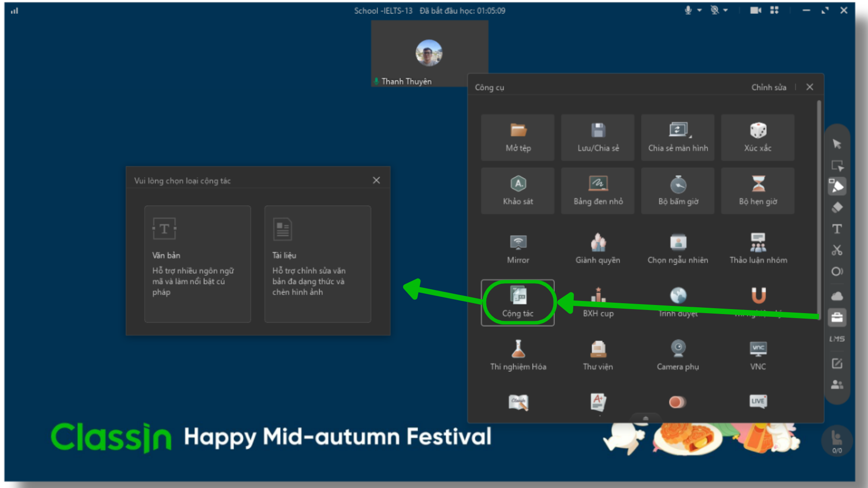Open the toolbox icon in right sidebar
This screenshot has width=868, height=488.
click(x=837, y=317)
